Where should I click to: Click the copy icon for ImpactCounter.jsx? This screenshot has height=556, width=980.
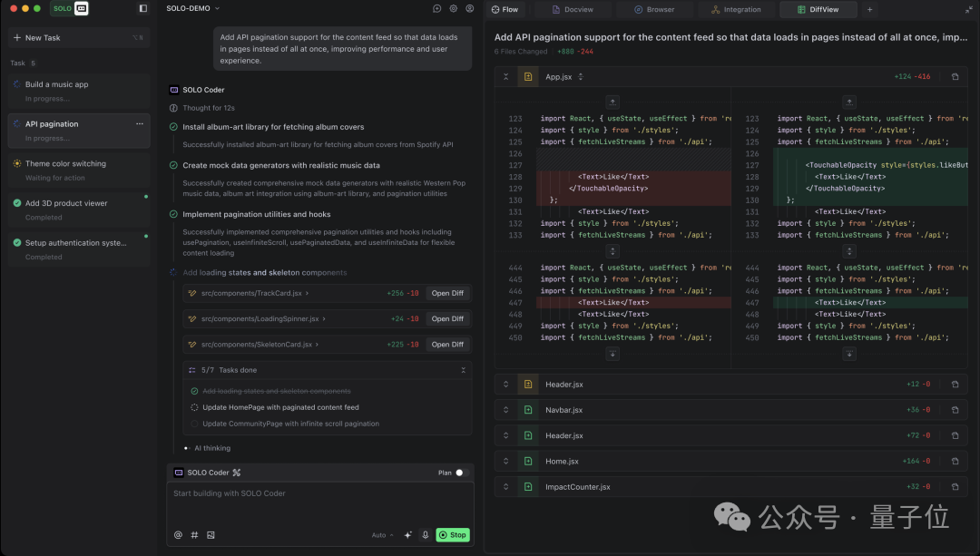955,487
